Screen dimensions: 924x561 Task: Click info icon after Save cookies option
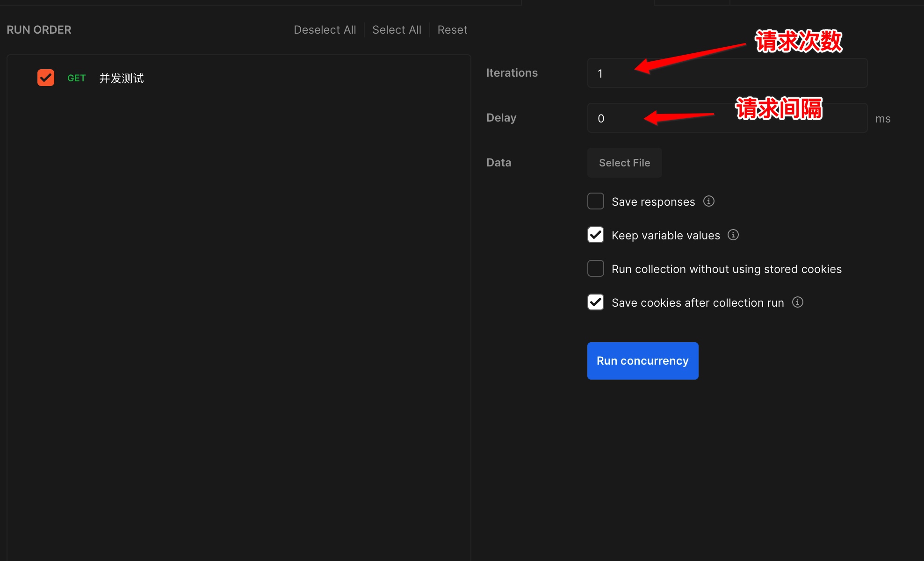coord(797,302)
